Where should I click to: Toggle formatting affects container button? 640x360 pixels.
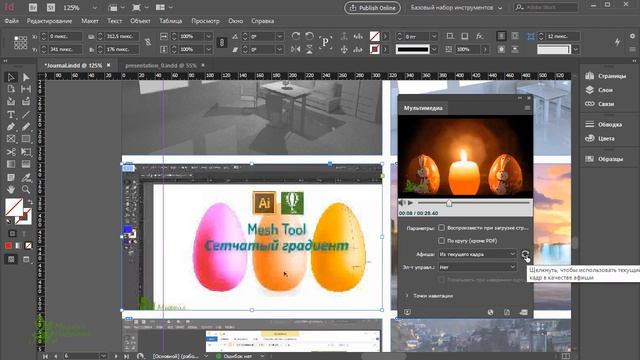point(12,233)
